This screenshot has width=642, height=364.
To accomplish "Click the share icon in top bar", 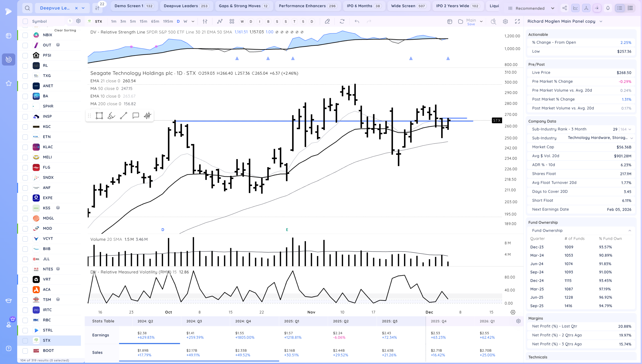I will 565,8.
